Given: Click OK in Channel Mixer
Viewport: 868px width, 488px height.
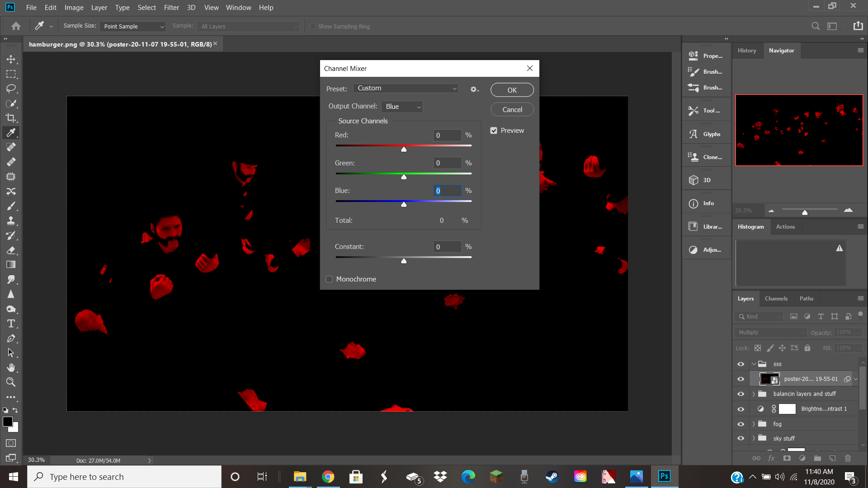Looking at the screenshot, I should coord(512,90).
